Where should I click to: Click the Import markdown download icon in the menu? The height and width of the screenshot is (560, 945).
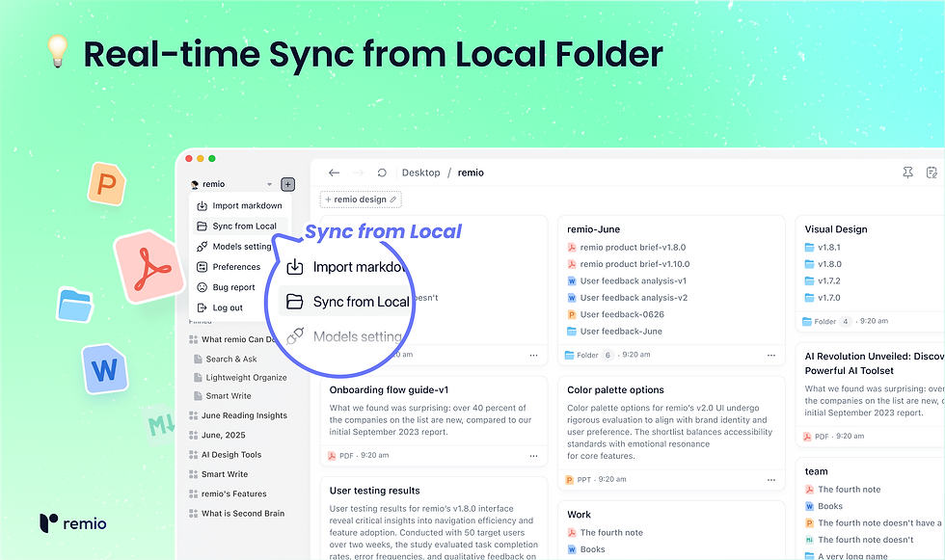click(202, 206)
